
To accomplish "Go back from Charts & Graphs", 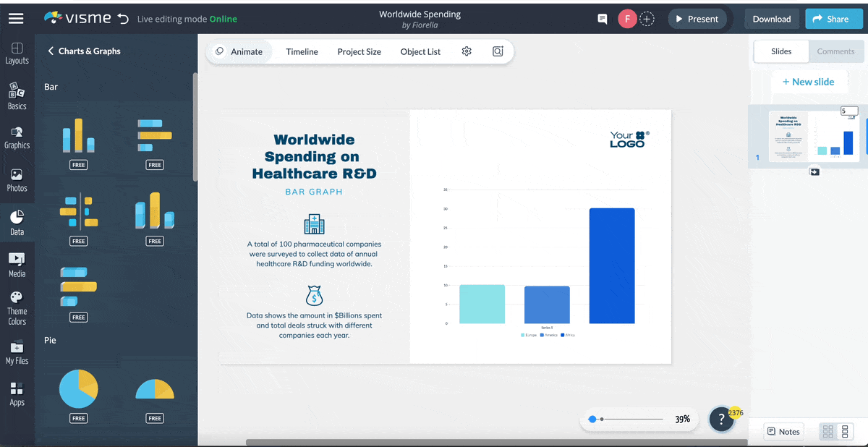I will (51, 51).
